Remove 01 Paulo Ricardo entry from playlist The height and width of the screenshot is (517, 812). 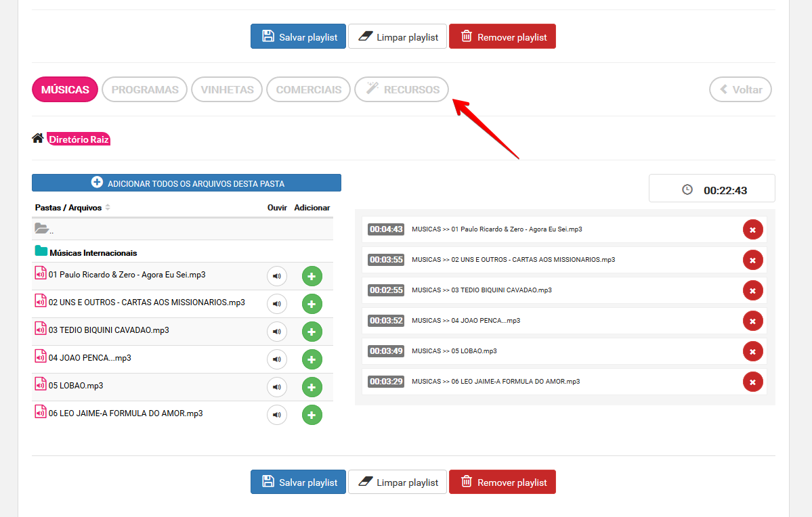pos(753,230)
